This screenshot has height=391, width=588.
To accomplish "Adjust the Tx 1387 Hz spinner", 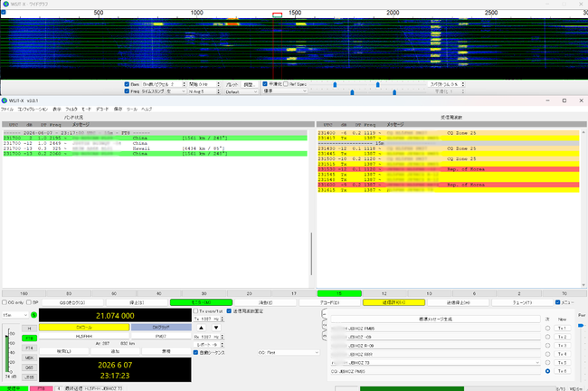I will [x=208, y=319].
